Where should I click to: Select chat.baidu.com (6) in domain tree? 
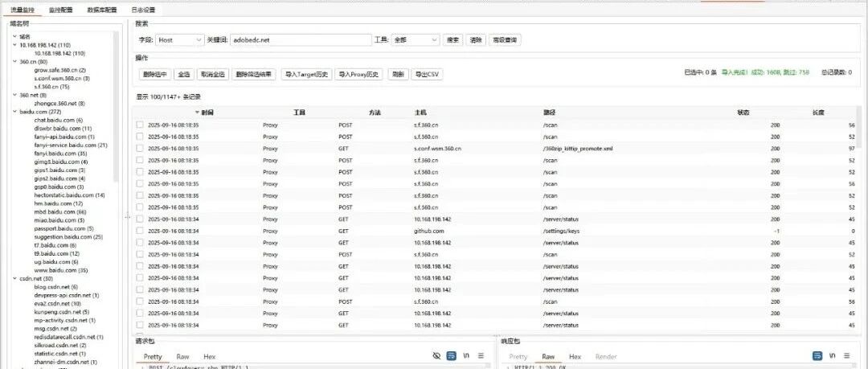58,121
